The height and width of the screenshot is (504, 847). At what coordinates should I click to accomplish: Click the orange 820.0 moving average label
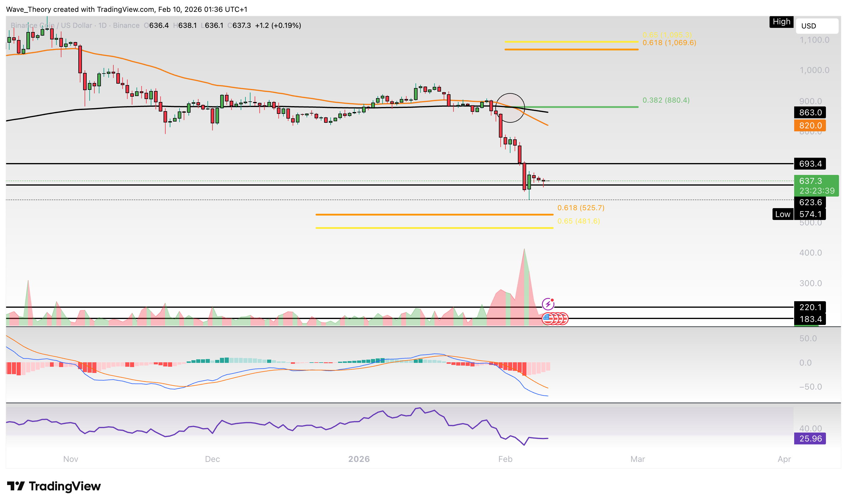tap(810, 126)
